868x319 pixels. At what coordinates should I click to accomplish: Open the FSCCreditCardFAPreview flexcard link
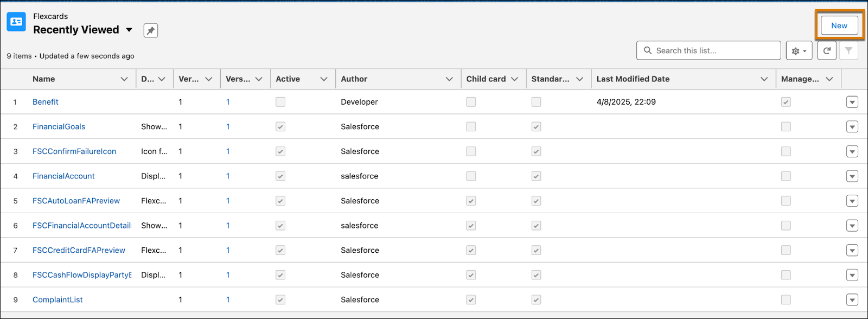click(x=79, y=250)
